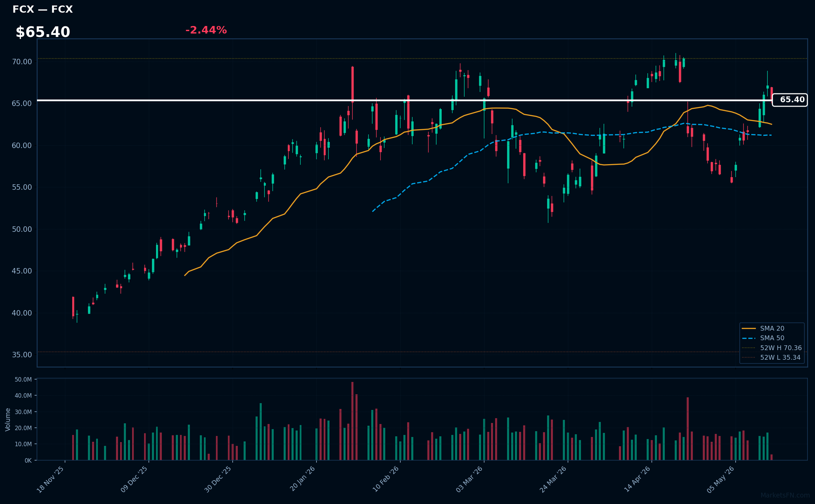Click the $65.40 current price heading
Viewport: 815px width, 504px height.
coord(43,32)
